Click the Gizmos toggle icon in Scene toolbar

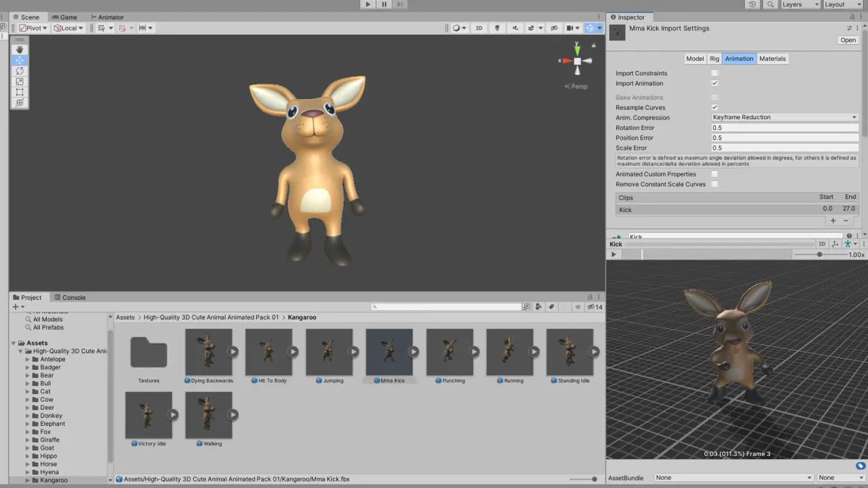tap(590, 28)
